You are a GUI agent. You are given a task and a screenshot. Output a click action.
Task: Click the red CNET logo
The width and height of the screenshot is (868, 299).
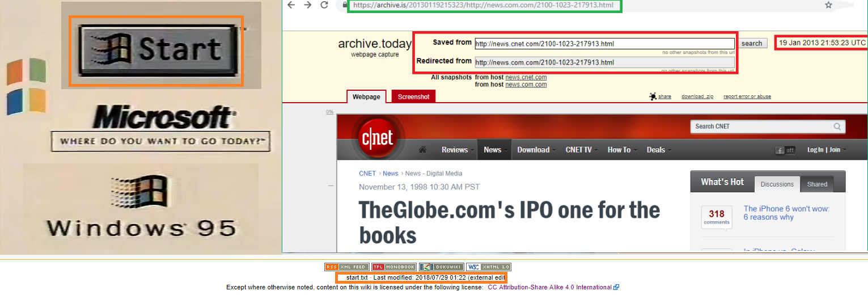379,138
